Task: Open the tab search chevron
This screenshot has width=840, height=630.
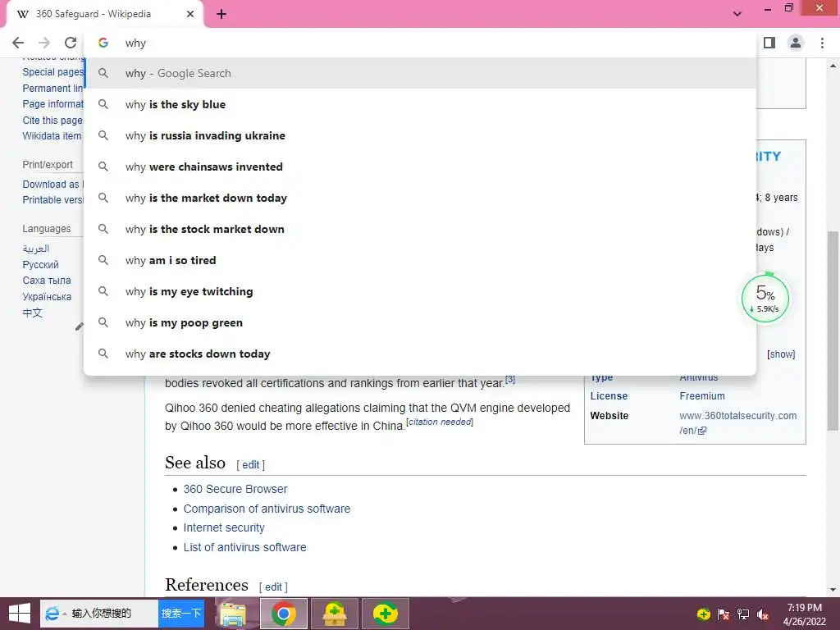Action: click(x=737, y=14)
